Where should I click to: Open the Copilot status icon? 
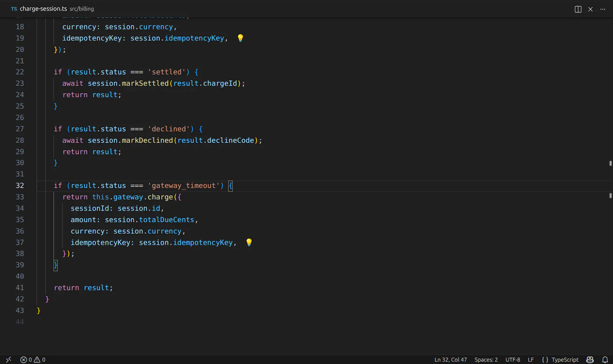pyautogui.click(x=590, y=359)
